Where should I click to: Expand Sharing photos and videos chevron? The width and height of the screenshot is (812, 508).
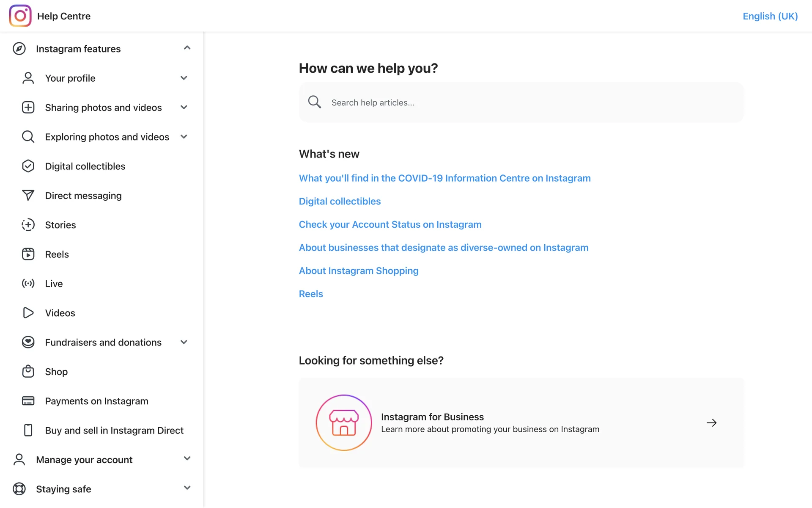(184, 107)
